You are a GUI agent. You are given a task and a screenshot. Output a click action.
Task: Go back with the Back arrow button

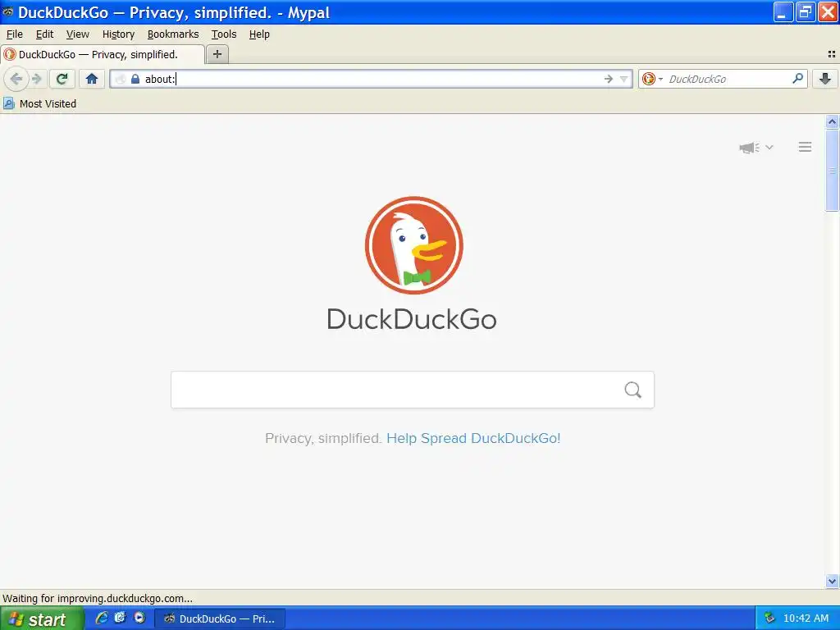pos(16,80)
